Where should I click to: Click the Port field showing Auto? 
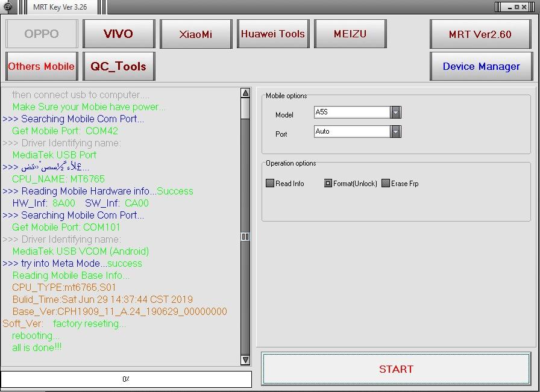352,131
